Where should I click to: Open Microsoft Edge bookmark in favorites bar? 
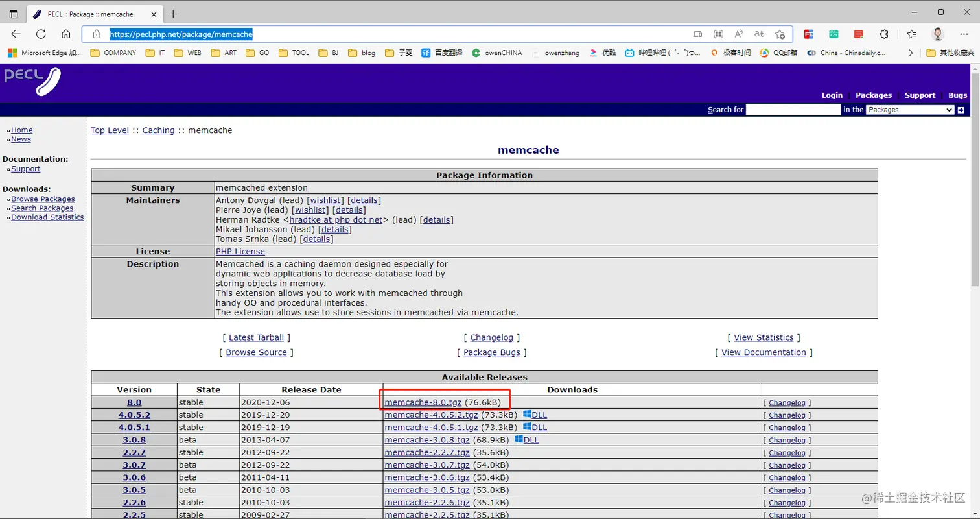pyautogui.click(x=45, y=53)
